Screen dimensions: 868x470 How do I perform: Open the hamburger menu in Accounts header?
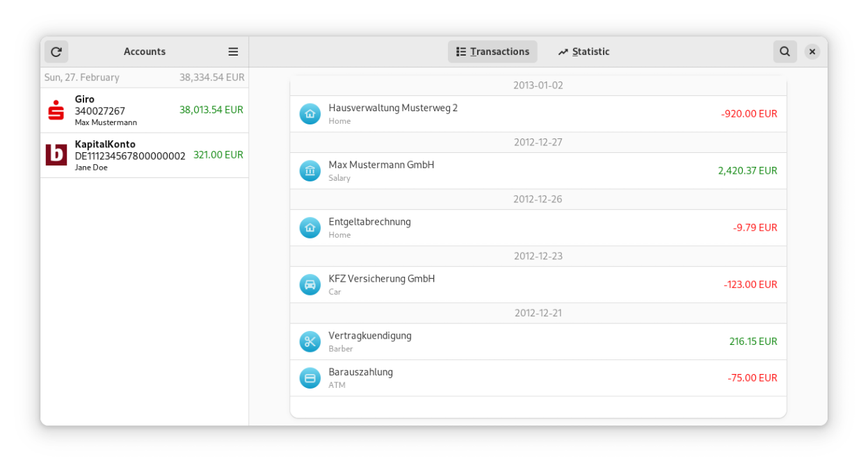[x=233, y=51]
